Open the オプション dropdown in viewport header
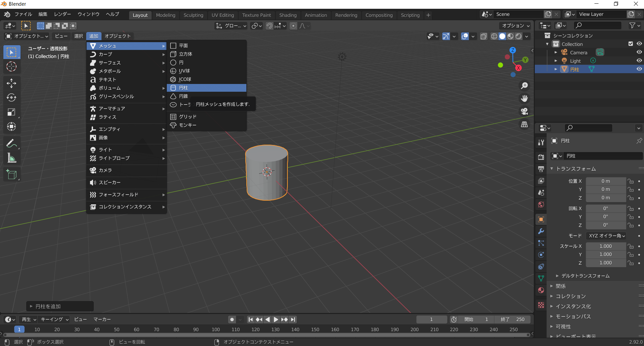The width and height of the screenshot is (644, 346). pos(516,26)
